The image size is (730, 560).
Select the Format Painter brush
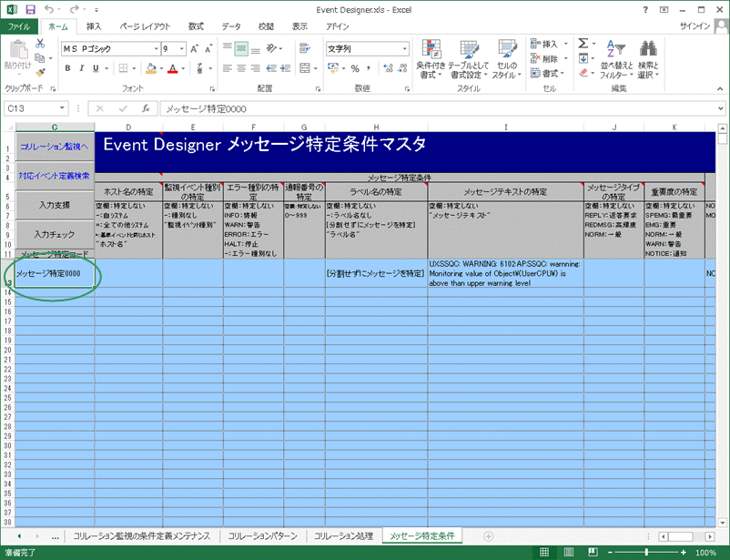[40, 72]
